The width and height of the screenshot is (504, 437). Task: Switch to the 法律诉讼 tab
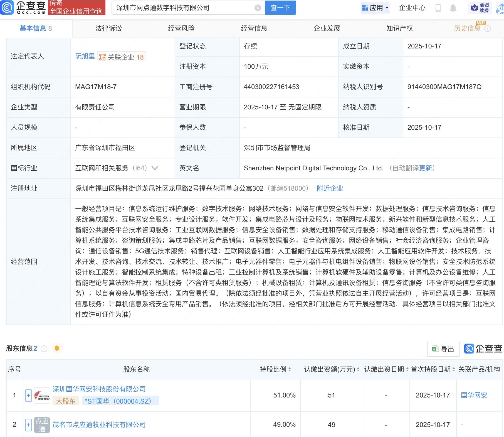[108, 28]
